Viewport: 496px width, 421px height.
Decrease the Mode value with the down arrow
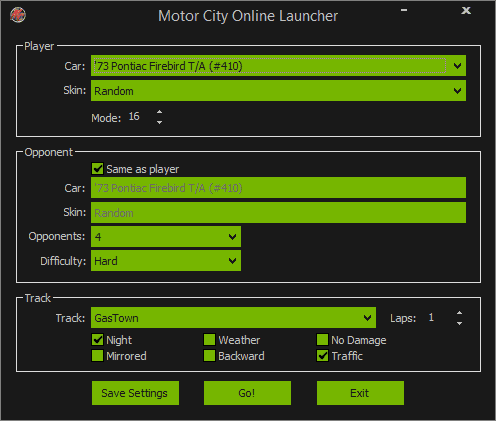coord(159,122)
